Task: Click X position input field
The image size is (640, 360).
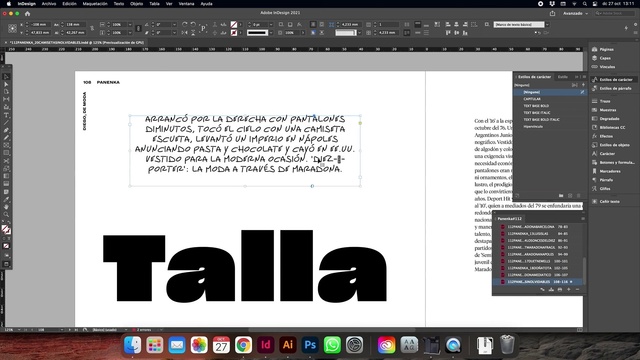Action: (40, 24)
